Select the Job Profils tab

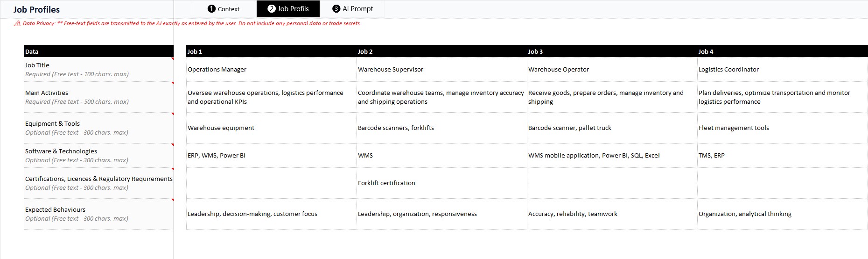click(288, 9)
